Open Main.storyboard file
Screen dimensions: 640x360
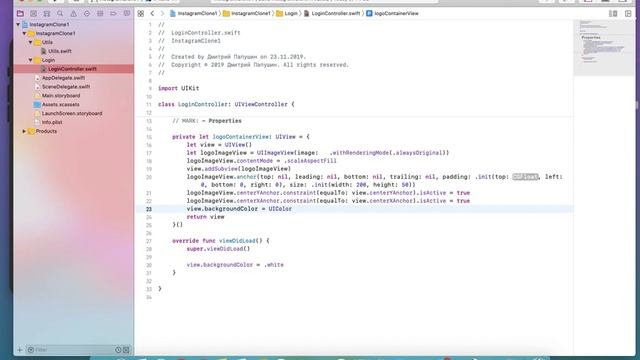point(61,96)
